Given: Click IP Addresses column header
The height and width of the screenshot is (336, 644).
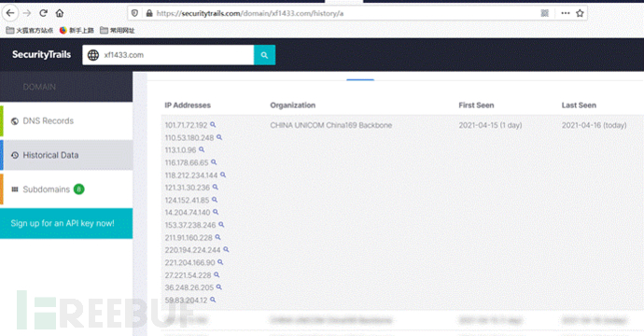Looking at the screenshot, I should click(188, 105).
